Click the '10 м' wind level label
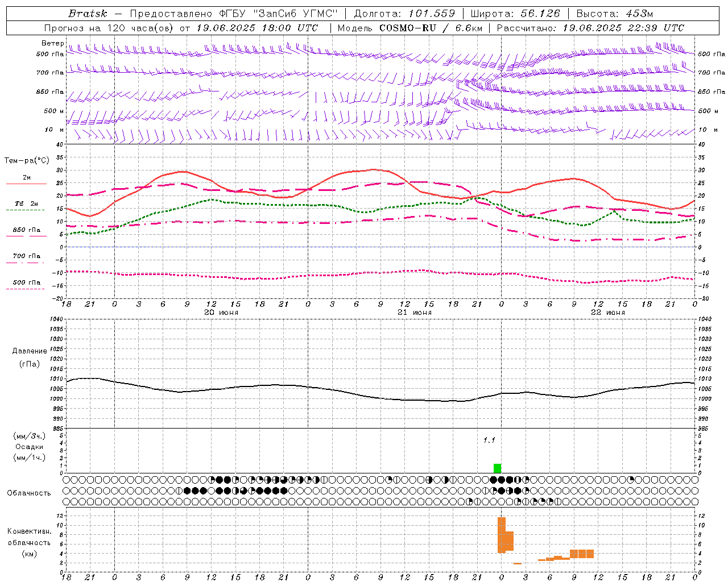The height and width of the screenshot is (582, 728). point(55,130)
